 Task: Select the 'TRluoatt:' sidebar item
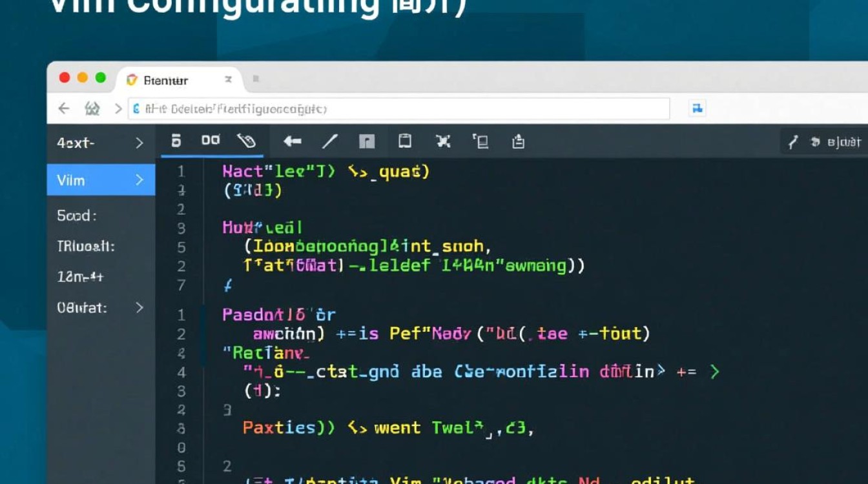pyautogui.click(x=85, y=246)
